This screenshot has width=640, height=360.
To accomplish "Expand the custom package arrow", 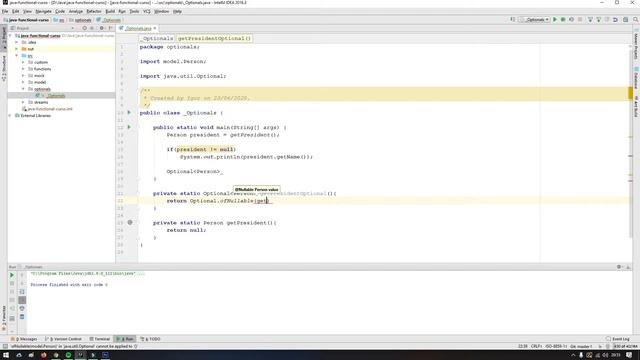I will click(x=23, y=62).
